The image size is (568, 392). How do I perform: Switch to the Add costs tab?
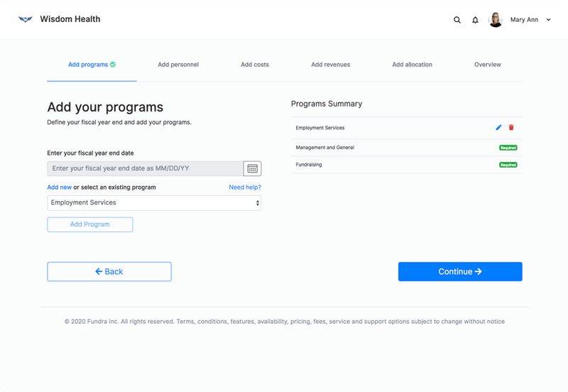coord(255,65)
